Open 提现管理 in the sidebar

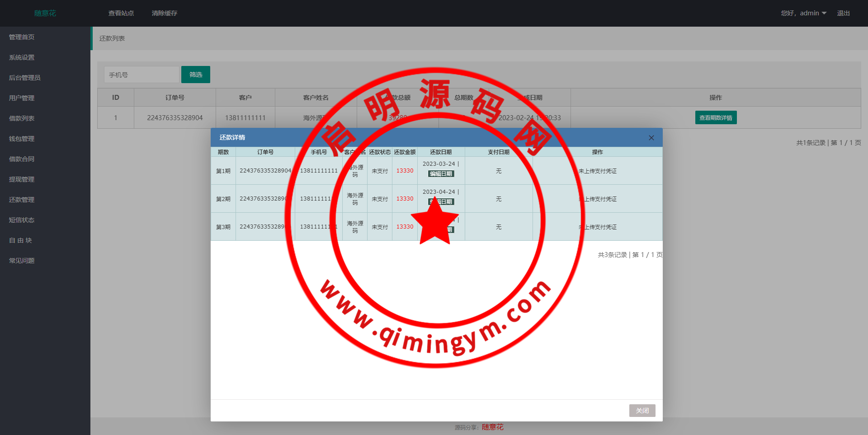[x=22, y=179]
